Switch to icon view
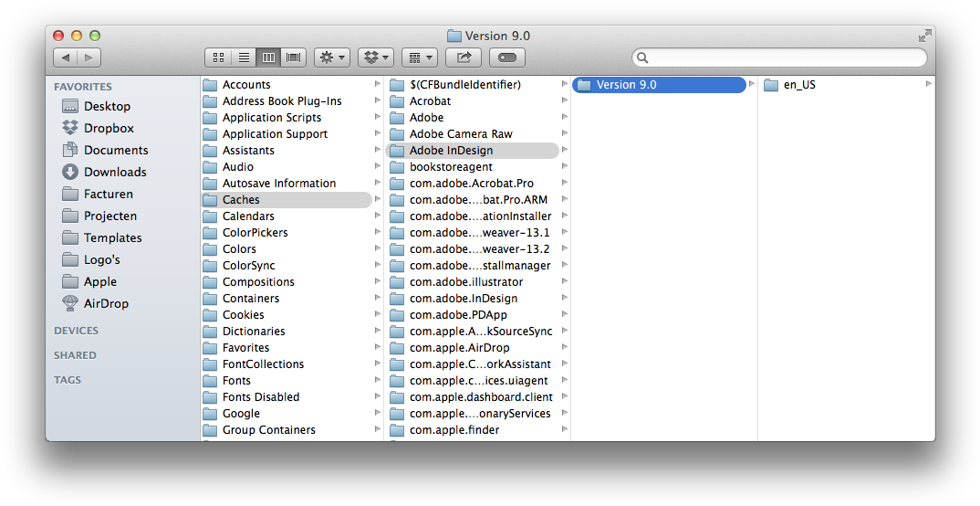The height and width of the screenshot is (506, 980). pyautogui.click(x=218, y=58)
